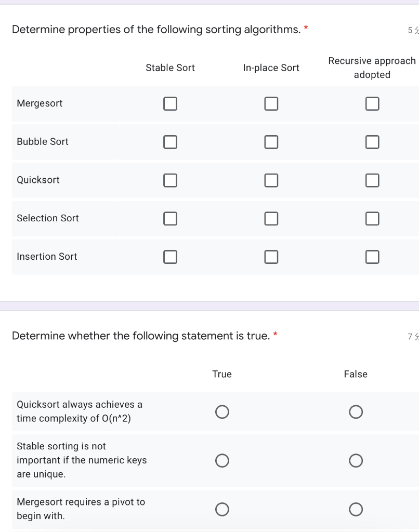Tick Recursive approach for Selection Sort
Image resolution: width=419 pixels, height=532 pixels.
[372, 219]
